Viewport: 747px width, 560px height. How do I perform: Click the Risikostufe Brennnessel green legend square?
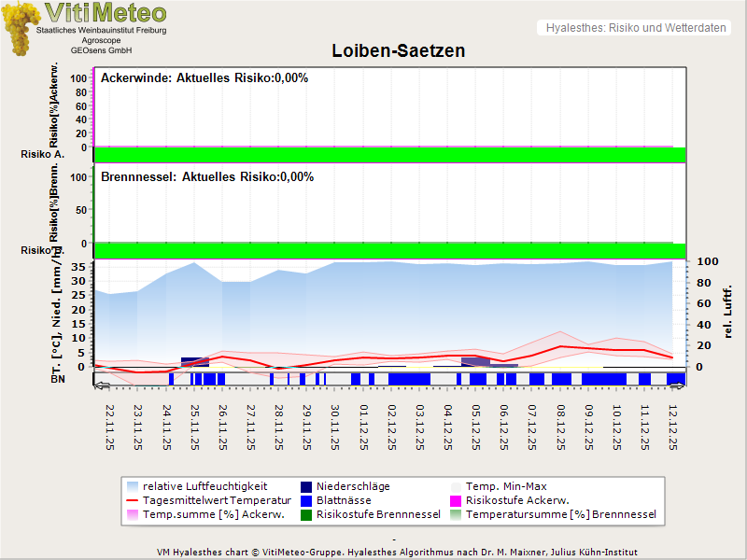click(305, 514)
